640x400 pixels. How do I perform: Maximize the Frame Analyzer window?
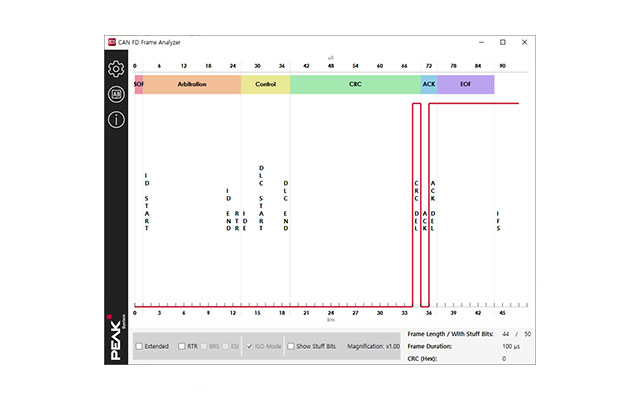502,42
